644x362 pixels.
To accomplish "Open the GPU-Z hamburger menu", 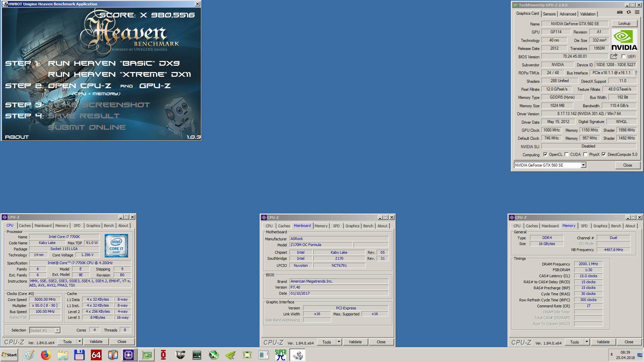I will (637, 12).
